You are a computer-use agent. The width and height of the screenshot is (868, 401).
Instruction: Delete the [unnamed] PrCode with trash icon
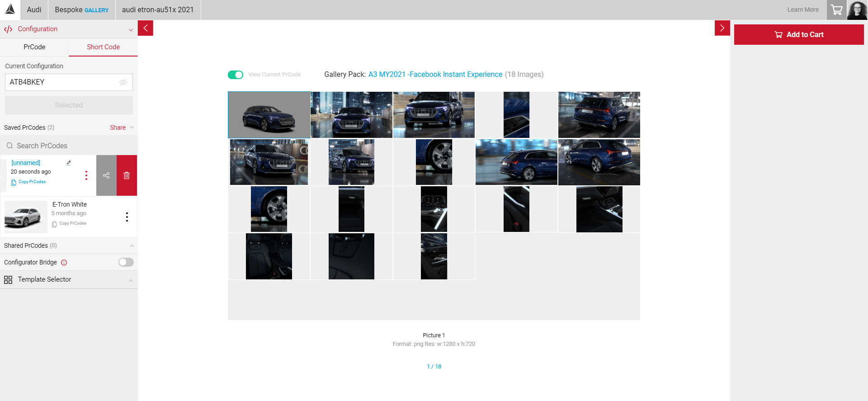tap(127, 175)
